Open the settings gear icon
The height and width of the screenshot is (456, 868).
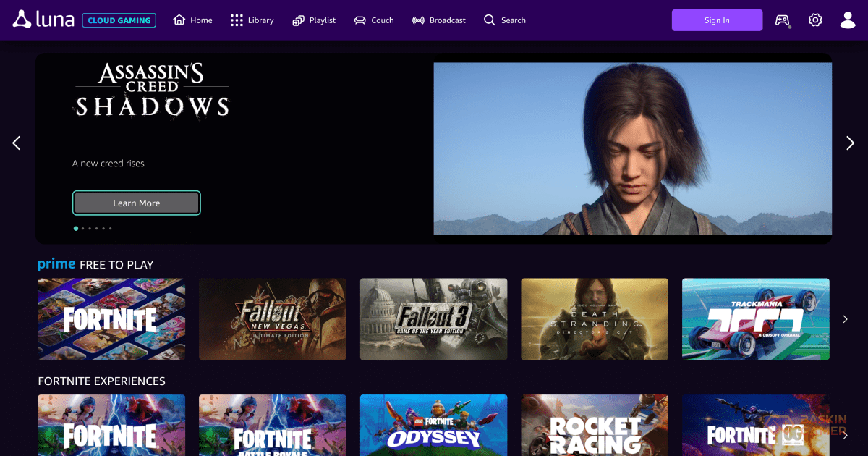815,20
